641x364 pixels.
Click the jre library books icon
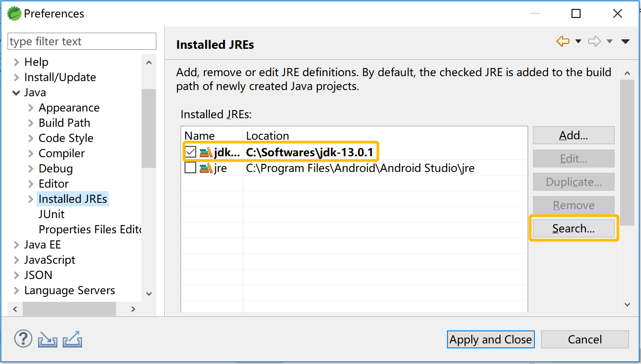click(206, 168)
